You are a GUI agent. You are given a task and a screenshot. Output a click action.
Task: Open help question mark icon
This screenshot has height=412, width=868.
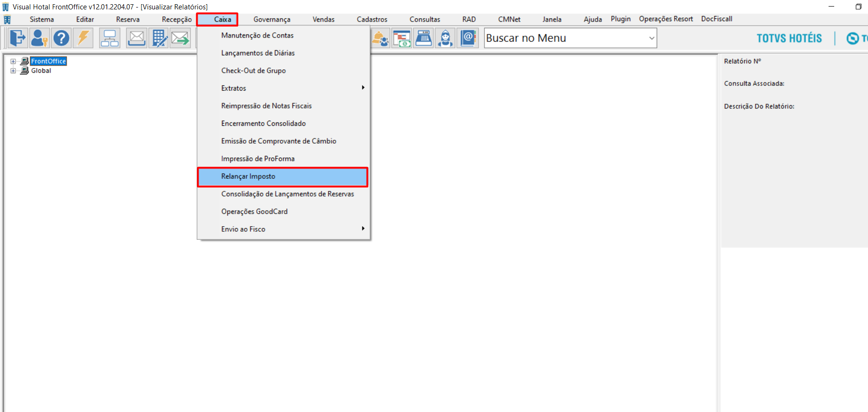(61, 38)
